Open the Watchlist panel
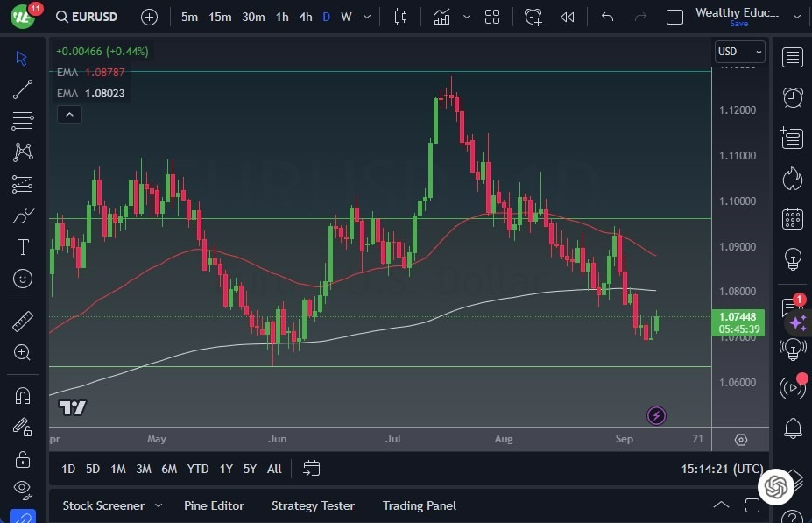812x523 pixels. coord(792,57)
